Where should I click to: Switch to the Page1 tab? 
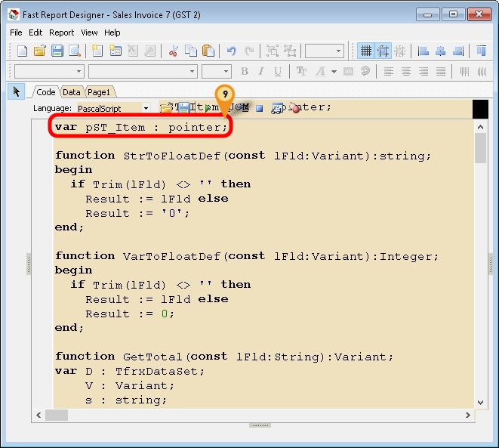click(99, 92)
